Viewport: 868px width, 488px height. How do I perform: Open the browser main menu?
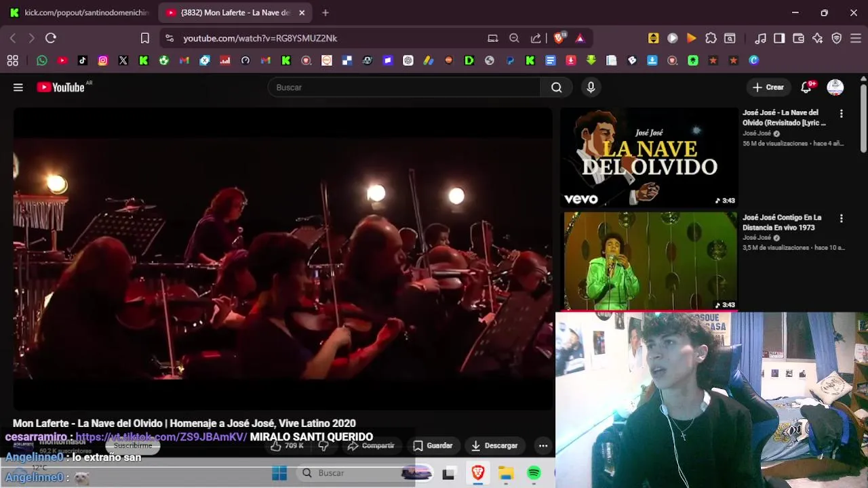pos(856,39)
